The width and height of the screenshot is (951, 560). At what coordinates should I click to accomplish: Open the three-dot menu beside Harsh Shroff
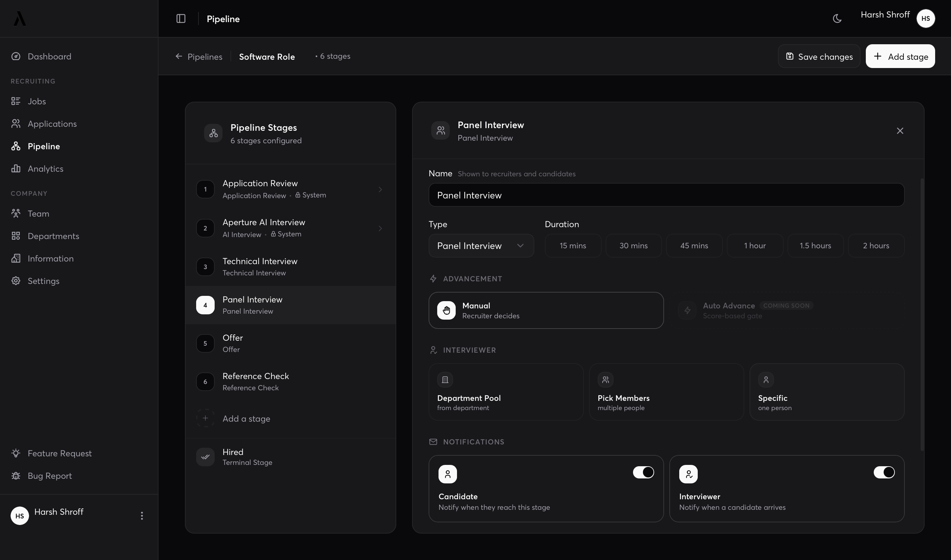(x=142, y=515)
